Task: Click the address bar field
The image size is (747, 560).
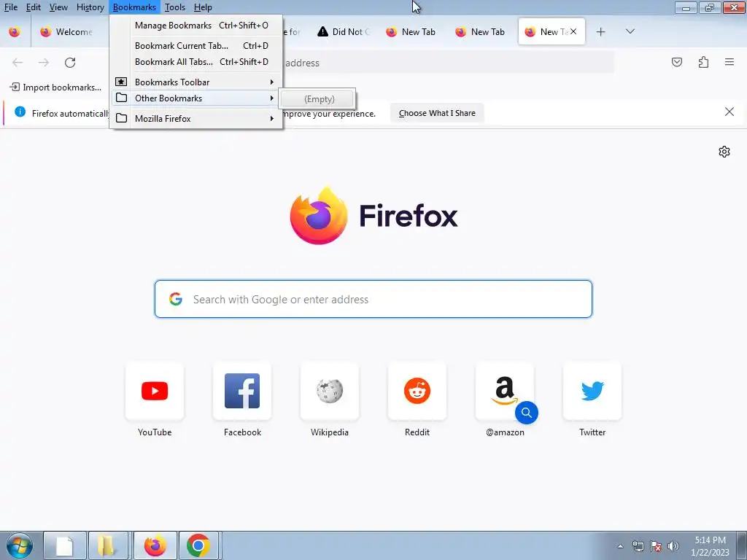Action: (448, 63)
